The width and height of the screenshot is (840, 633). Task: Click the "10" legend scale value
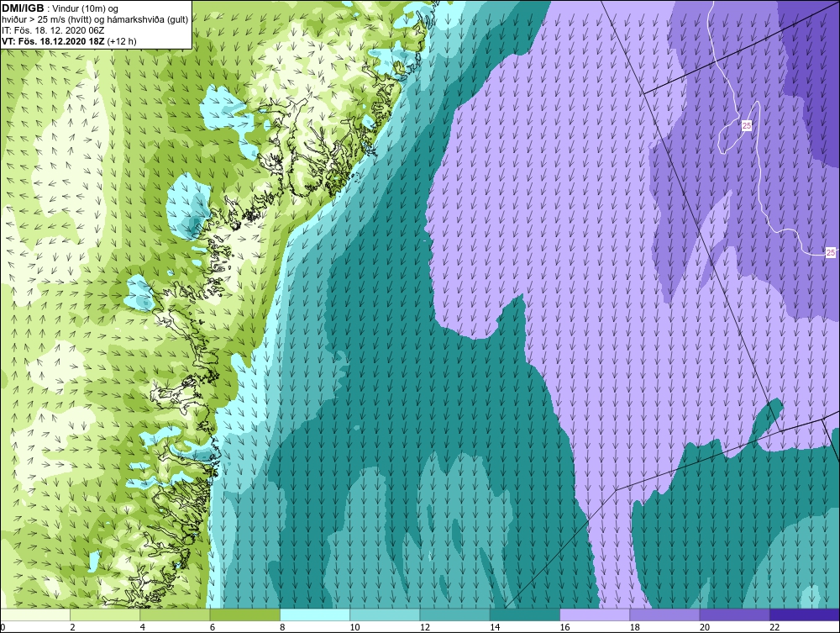tap(354, 627)
